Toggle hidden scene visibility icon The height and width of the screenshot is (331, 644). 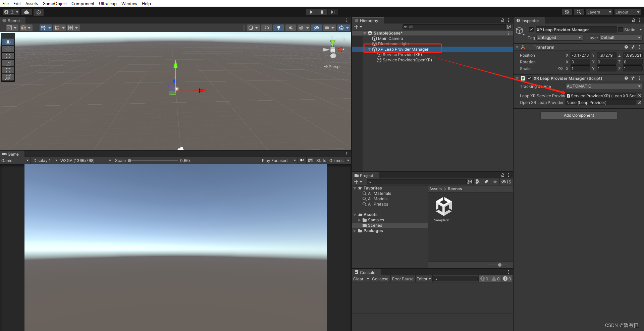click(x=316, y=28)
